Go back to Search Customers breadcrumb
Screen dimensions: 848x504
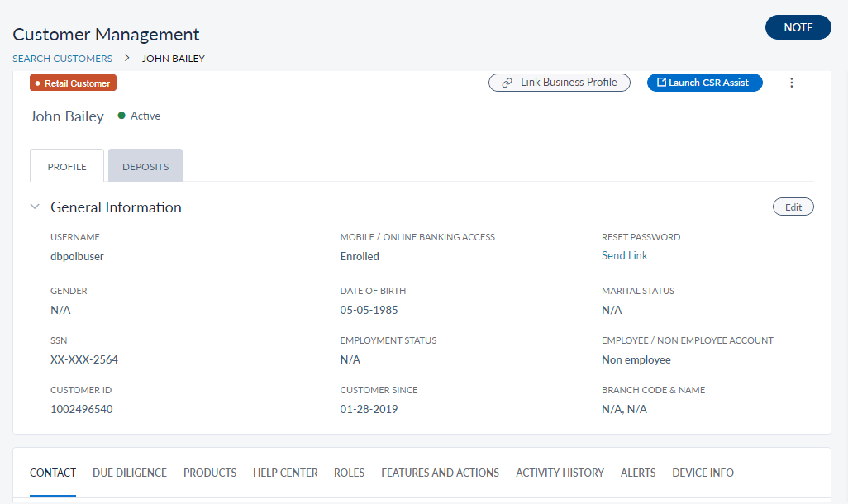click(62, 59)
